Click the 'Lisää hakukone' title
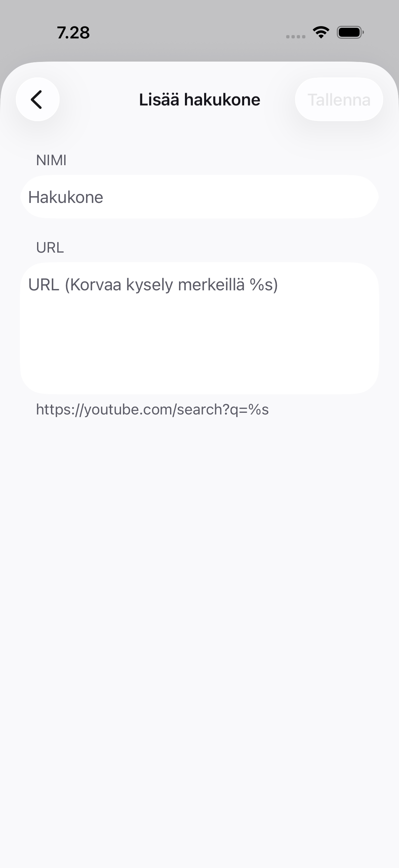Image resolution: width=399 pixels, height=868 pixels. [200, 100]
